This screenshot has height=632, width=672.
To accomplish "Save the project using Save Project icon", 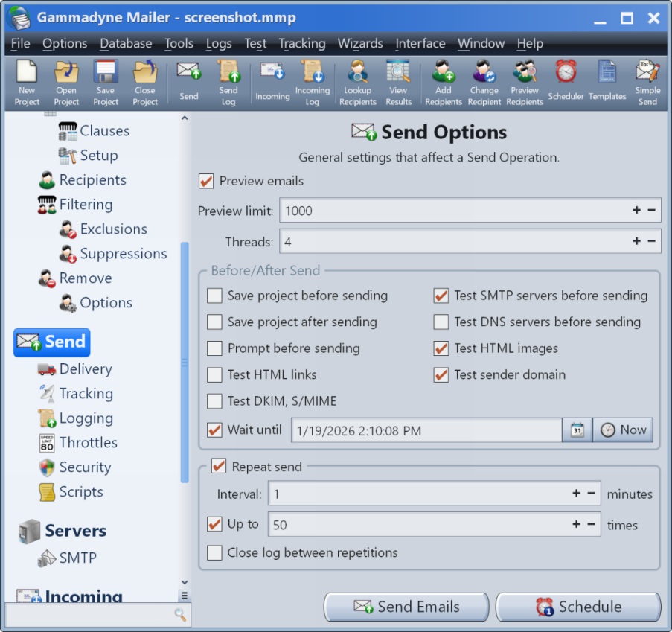I will click(x=106, y=83).
